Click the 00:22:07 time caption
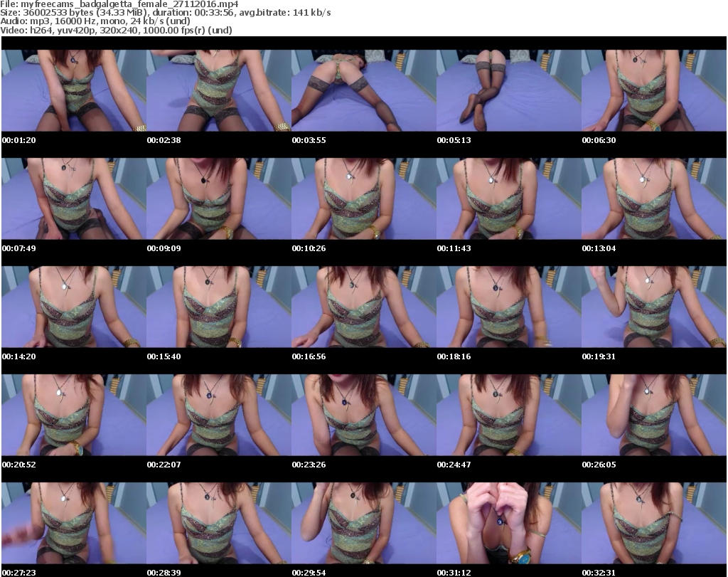This screenshot has width=728, height=577. pos(164,465)
